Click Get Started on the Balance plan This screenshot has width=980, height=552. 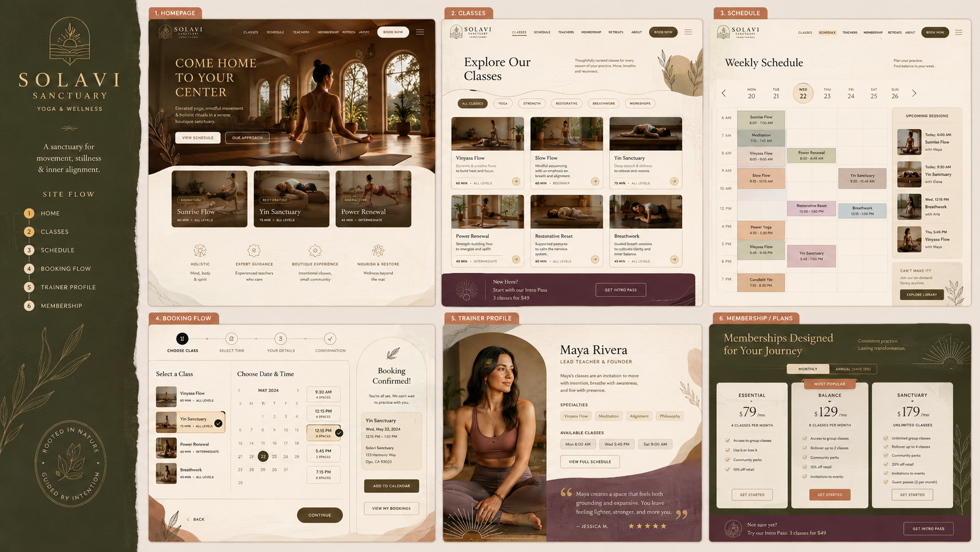(830, 495)
